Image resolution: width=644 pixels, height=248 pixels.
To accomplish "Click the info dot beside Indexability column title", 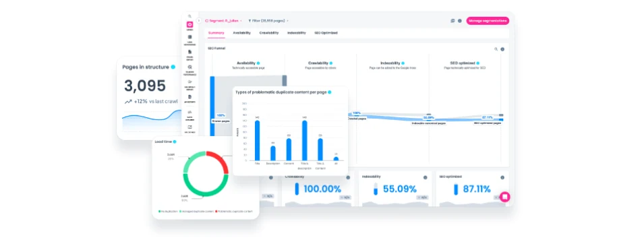I will [x=403, y=63].
